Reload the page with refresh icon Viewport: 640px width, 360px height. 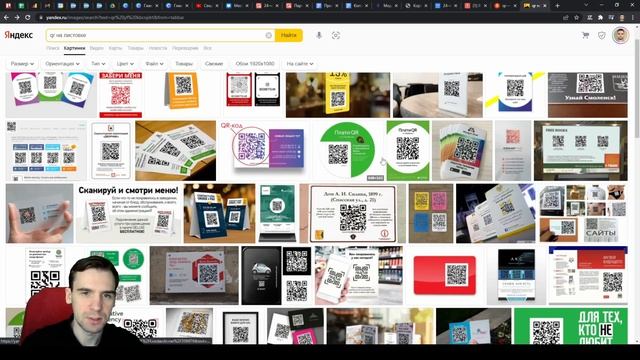coord(27,18)
